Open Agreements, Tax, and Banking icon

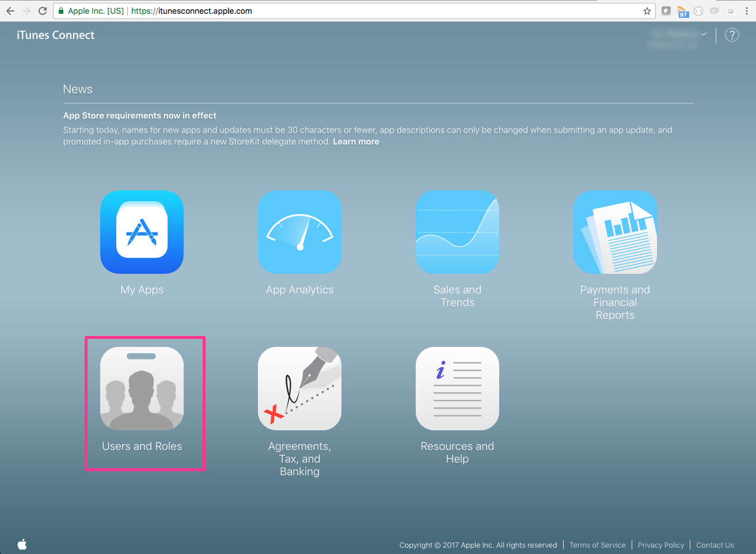(299, 388)
